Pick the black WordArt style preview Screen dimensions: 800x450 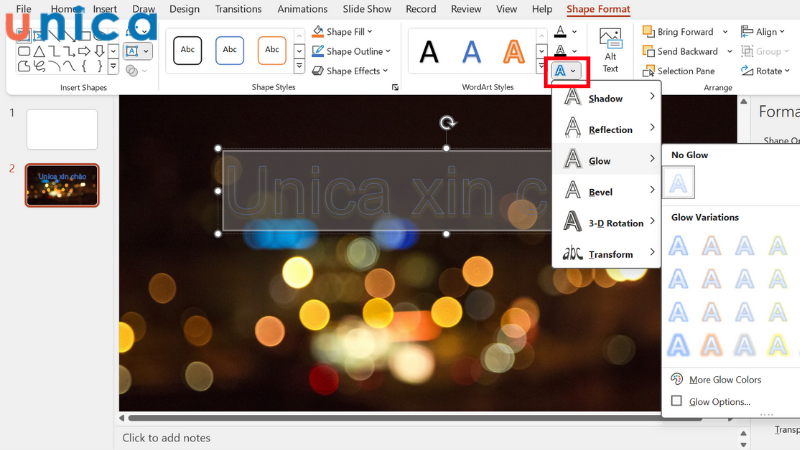pyautogui.click(x=429, y=51)
